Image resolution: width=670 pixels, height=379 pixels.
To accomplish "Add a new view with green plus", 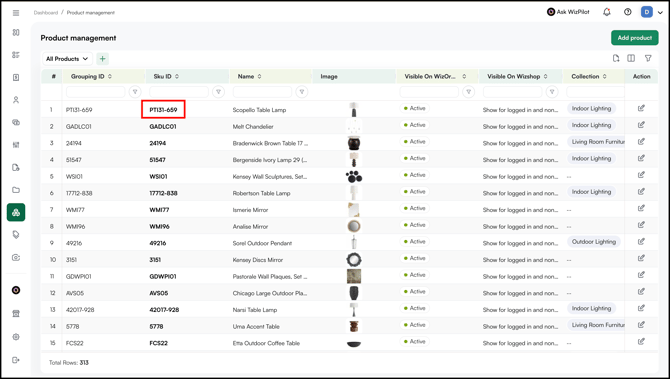I will tap(103, 59).
